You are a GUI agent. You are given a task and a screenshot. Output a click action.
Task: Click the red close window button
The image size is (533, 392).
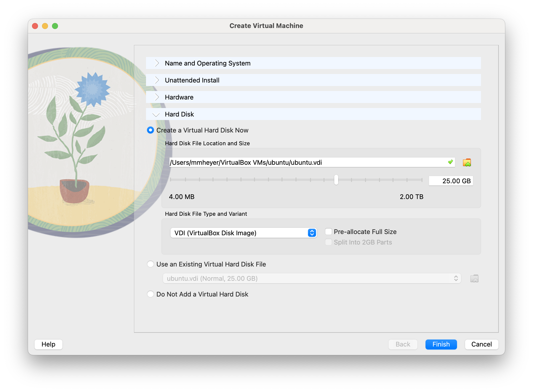click(35, 26)
